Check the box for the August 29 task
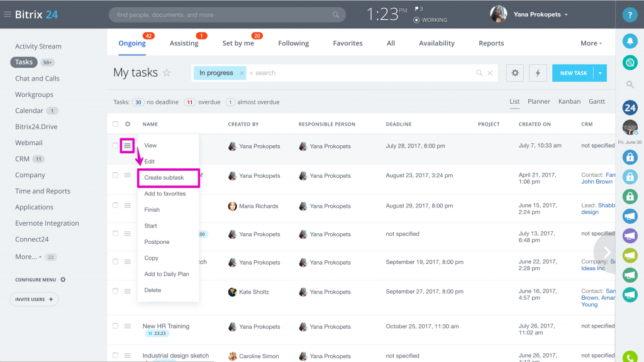This screenshot has height=362, width=644. click(116, 206)
